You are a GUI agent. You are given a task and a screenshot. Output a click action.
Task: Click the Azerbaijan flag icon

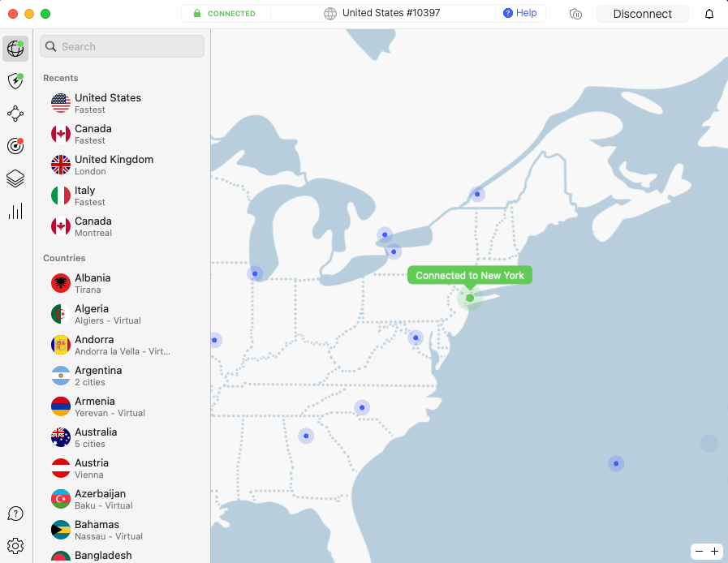coord(61,499)
